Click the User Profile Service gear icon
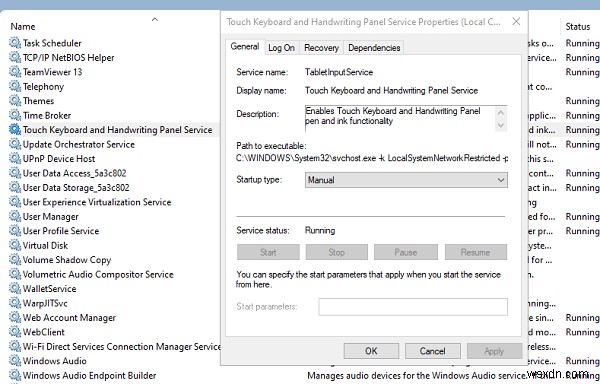The height and width of the screenshot is (384, 600). [15, 231]
